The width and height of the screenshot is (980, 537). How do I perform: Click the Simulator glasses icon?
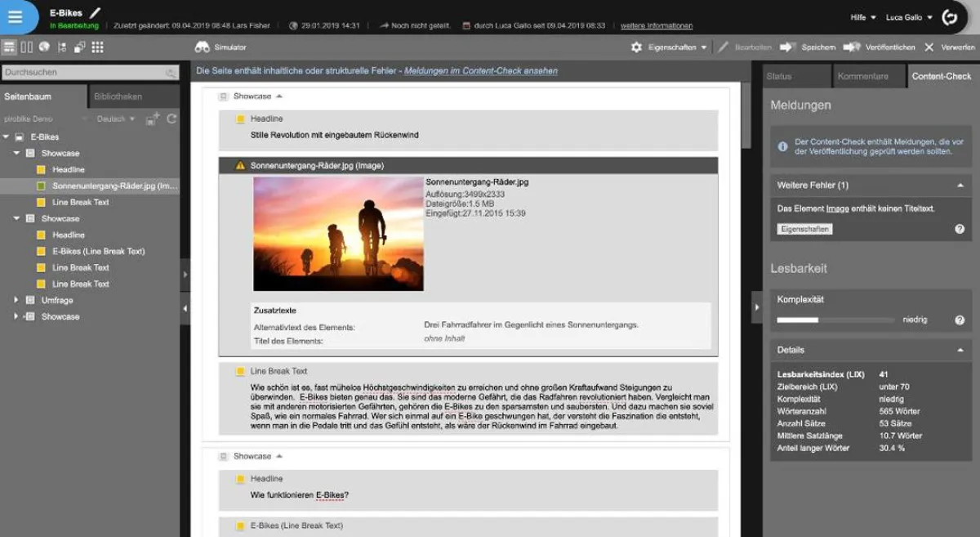tap(202, 47)
